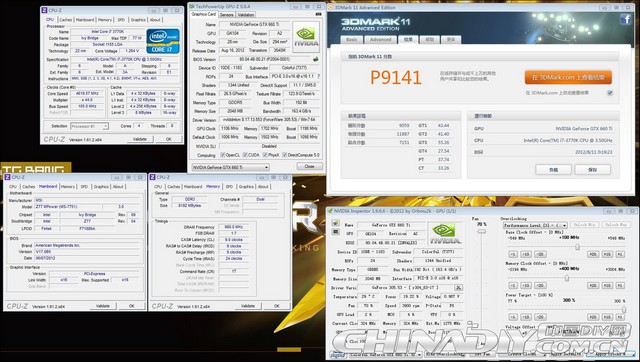Toggle the 3DMark.com auto-view results checkbox
The height and width of the screenshot is (362, 640).
pos(610,93)
